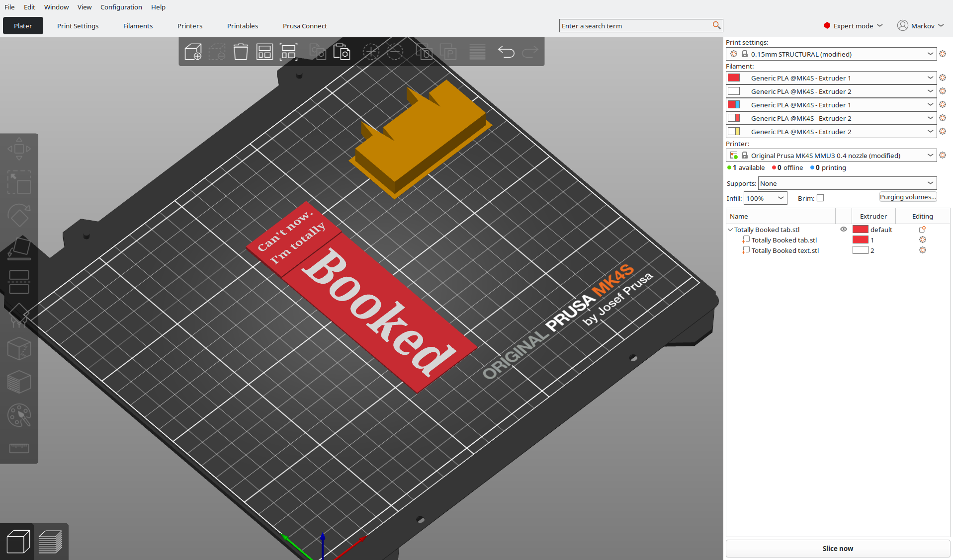953x560 pixels.
Task: Click the Purging volumes button
Action: pyautogui.click(x=908, y=197)
